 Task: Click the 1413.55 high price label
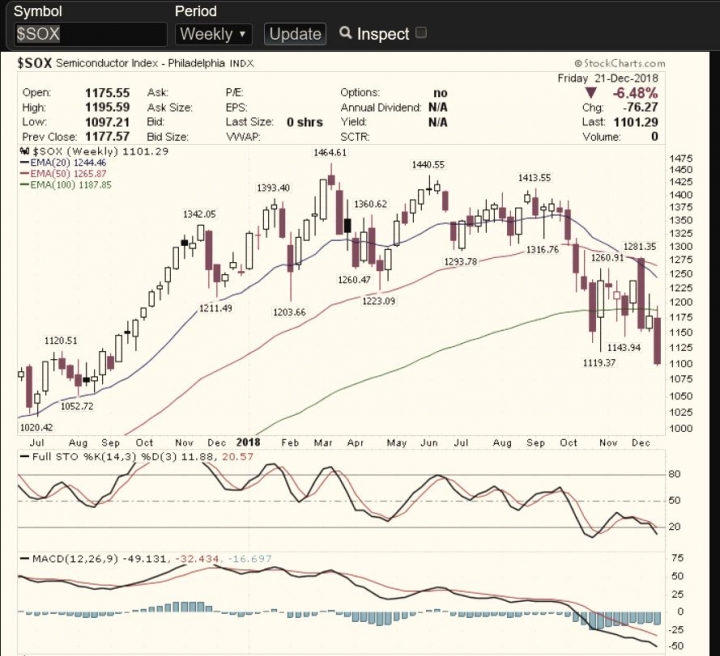534,178
